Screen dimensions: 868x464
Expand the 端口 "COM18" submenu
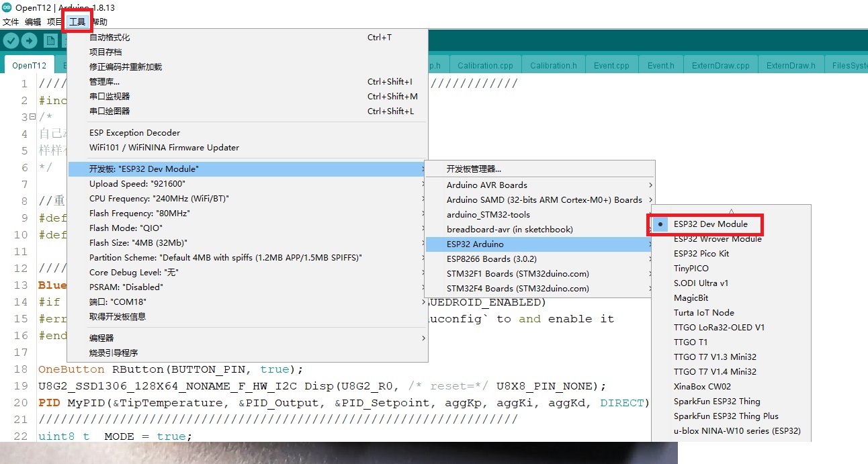pyautogui.click(x=247, y=302)
